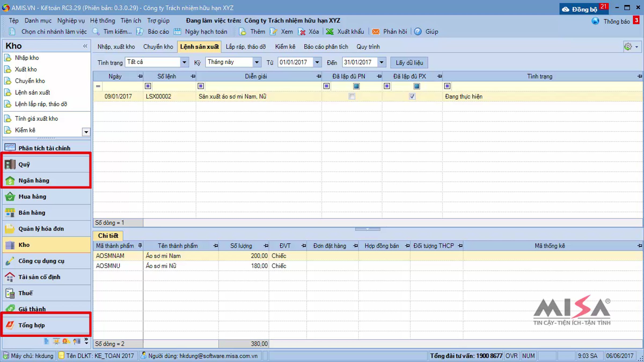This screenshot has width=644, height=362.
Task: Click the Đã lập đủ PN filter checkbox
Action: pos(356,86)
